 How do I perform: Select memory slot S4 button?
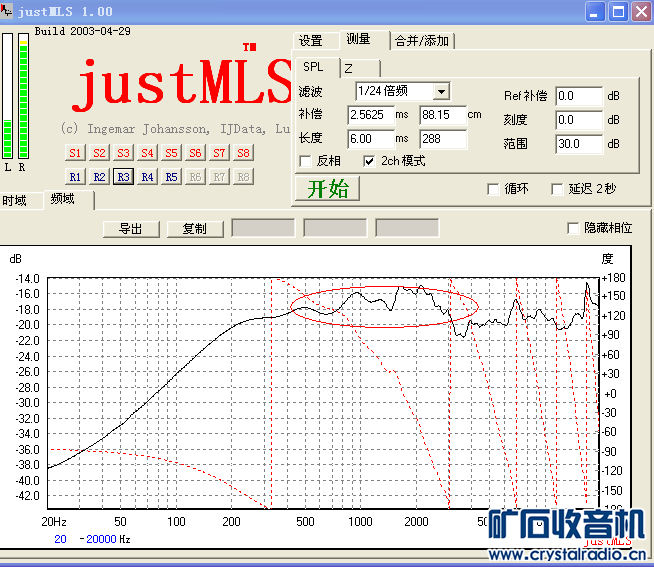pos(147,153)
